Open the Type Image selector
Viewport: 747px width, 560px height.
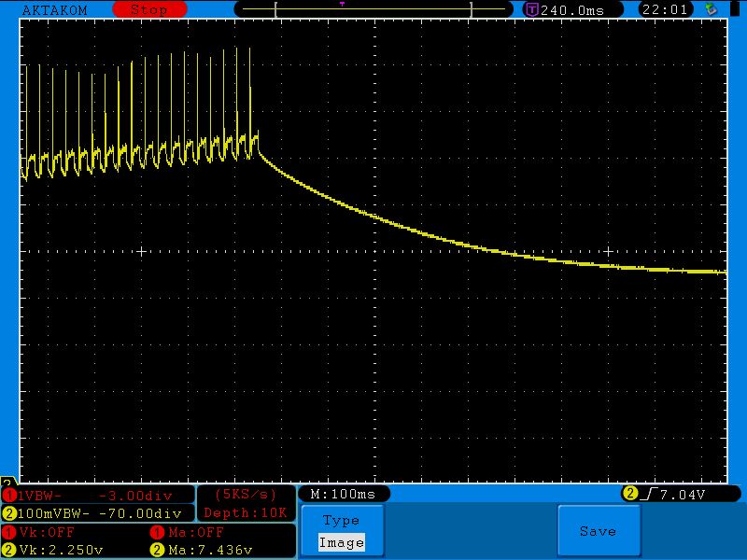tap(340, 531)
